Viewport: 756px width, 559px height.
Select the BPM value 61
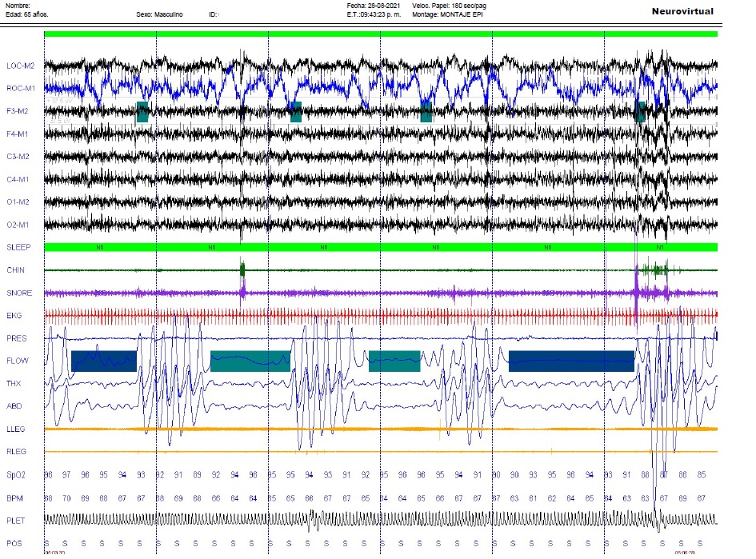click(533, 498)
